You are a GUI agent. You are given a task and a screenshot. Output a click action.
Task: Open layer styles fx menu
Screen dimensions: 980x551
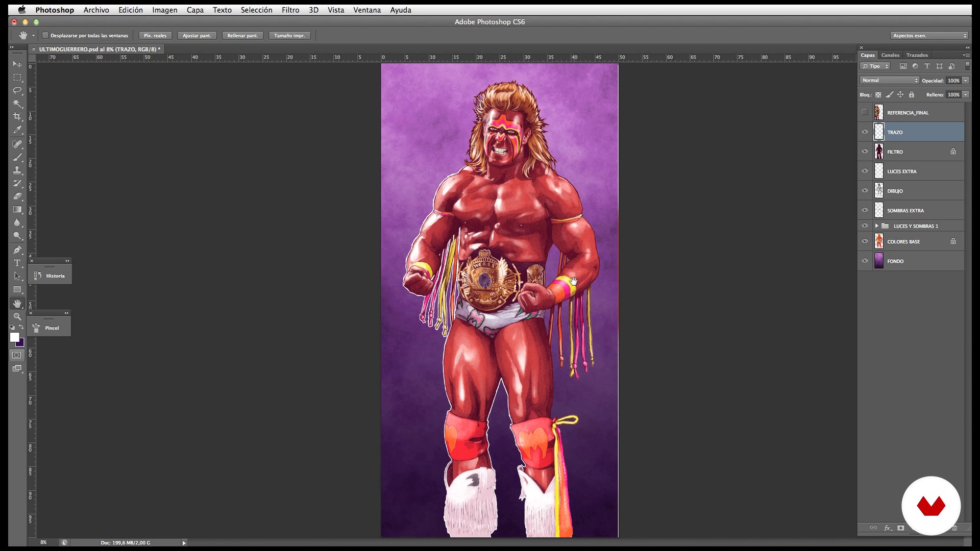pyautogui.click(x=888, y=528)
